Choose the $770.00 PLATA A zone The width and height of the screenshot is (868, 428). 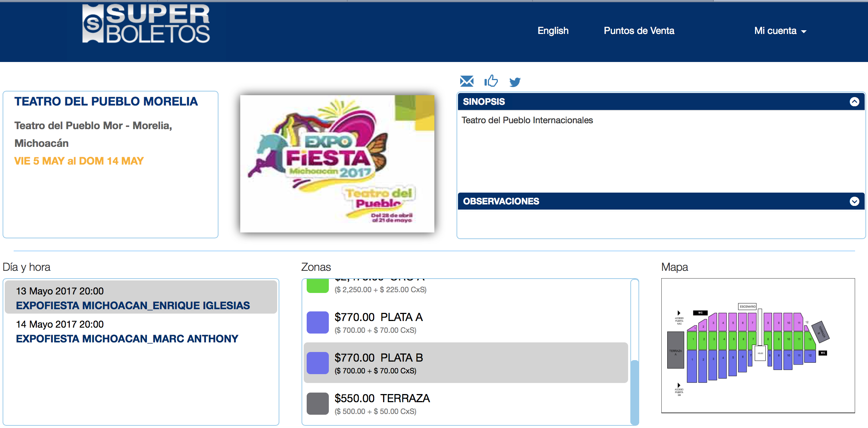(466, 322)
